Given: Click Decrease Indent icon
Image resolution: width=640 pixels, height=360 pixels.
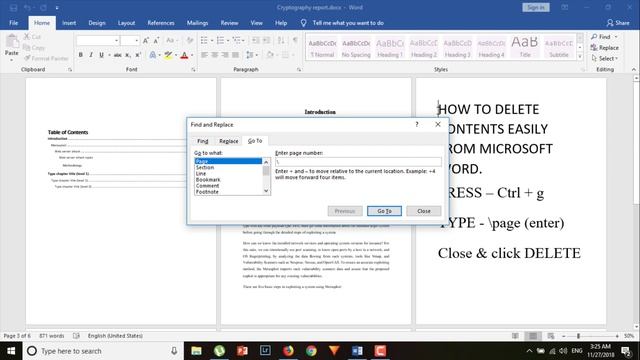Looking at the screenshot, I should (256, 40).
